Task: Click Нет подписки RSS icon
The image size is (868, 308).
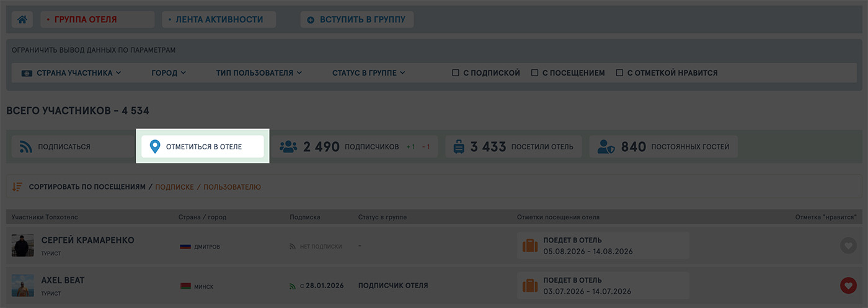Action: (293, 247)
